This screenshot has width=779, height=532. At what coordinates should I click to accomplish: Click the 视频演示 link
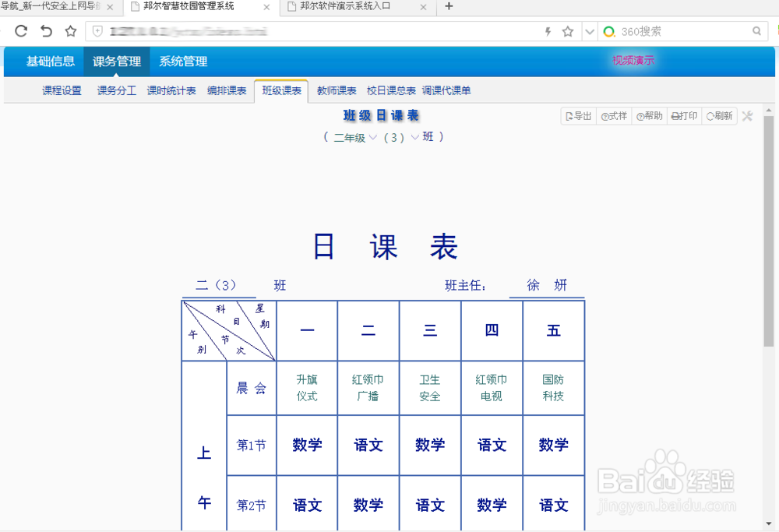[x=632, y=60]
